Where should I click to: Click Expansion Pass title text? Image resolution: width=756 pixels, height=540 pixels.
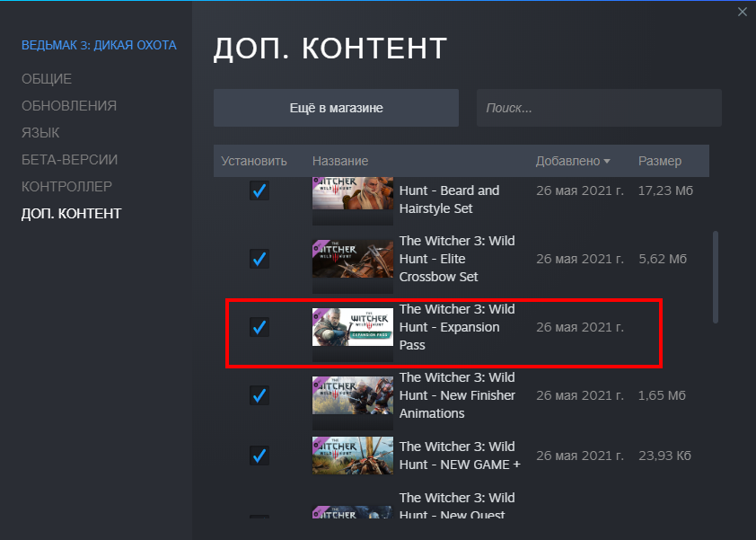click(457, 327)
